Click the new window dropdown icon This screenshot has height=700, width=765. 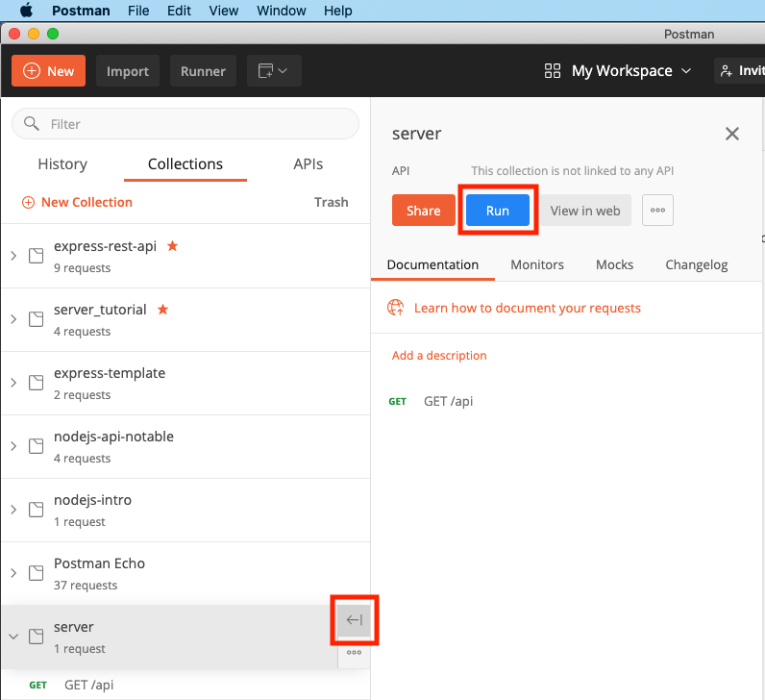pyautogui.click(x=274, y=71)
